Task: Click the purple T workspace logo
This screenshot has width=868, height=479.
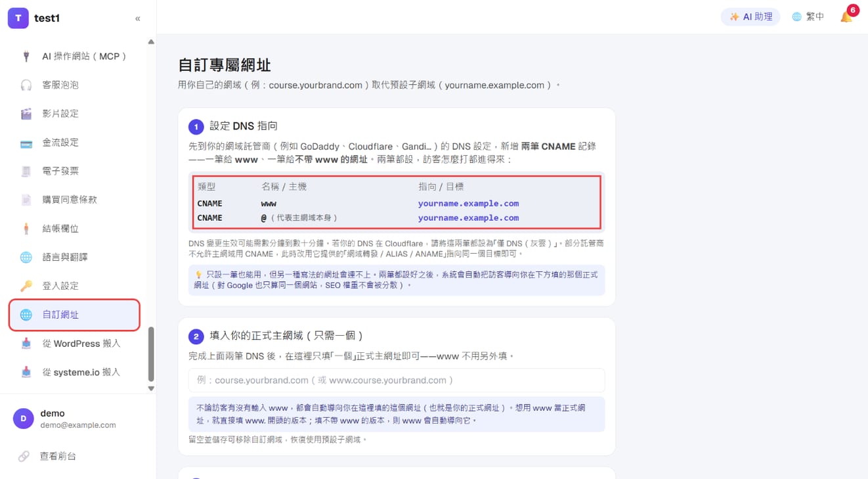Action: [18, 18]
